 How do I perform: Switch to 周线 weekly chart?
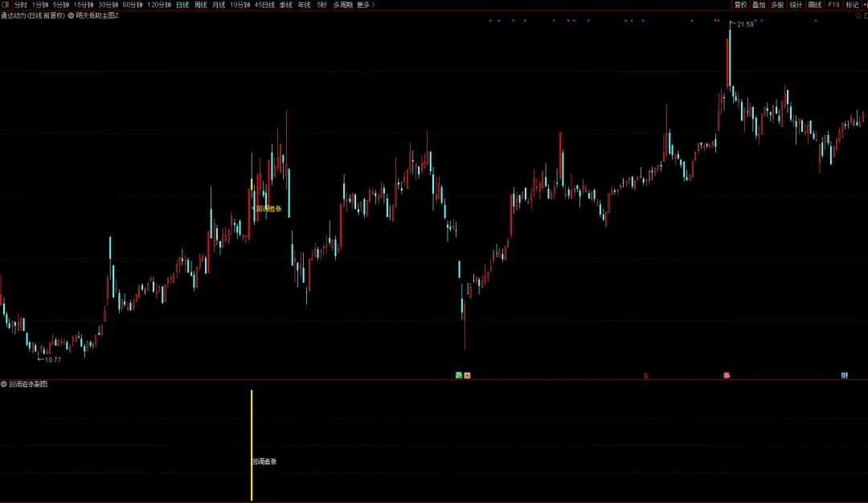coord(200,5)
